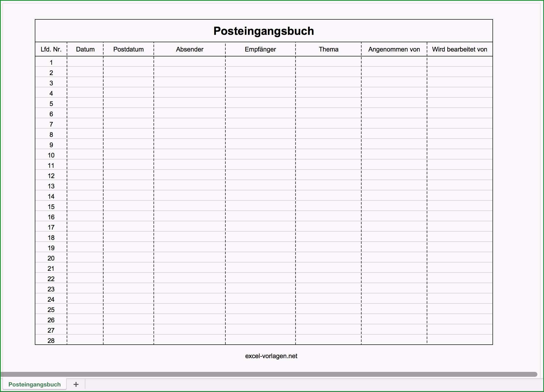Screen dimensions: 544x392
Task: Select row number 15 cell
Action: click(x=51, y=206)
